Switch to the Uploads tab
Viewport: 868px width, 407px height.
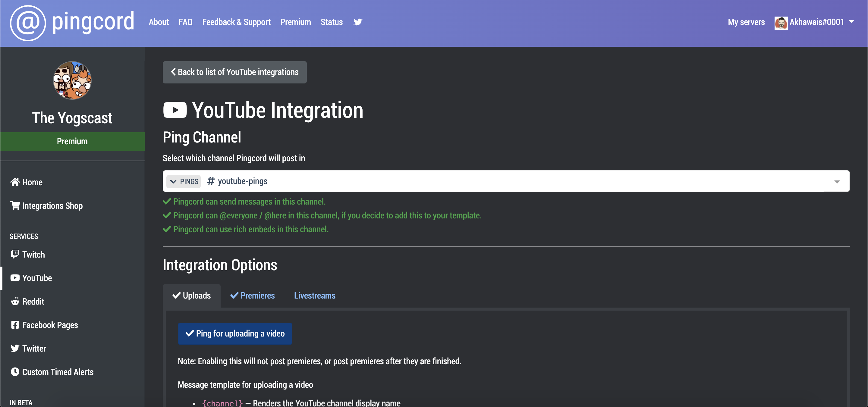[191, 296]
